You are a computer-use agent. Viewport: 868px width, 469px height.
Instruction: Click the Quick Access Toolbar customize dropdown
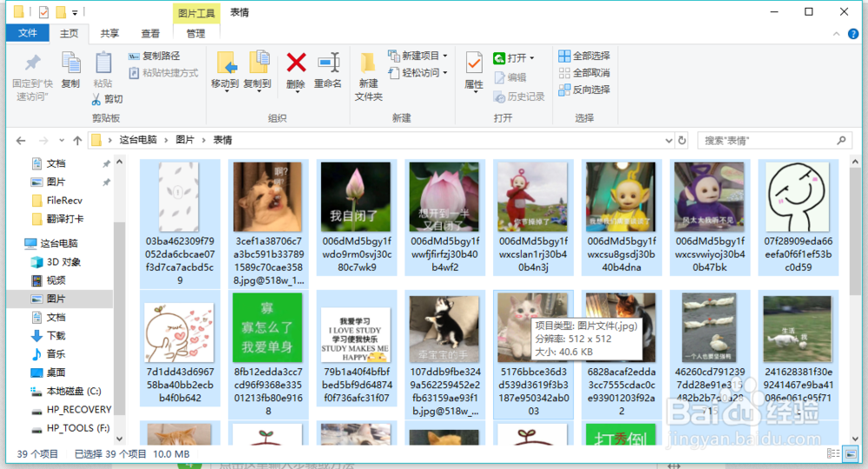(75, 12)
